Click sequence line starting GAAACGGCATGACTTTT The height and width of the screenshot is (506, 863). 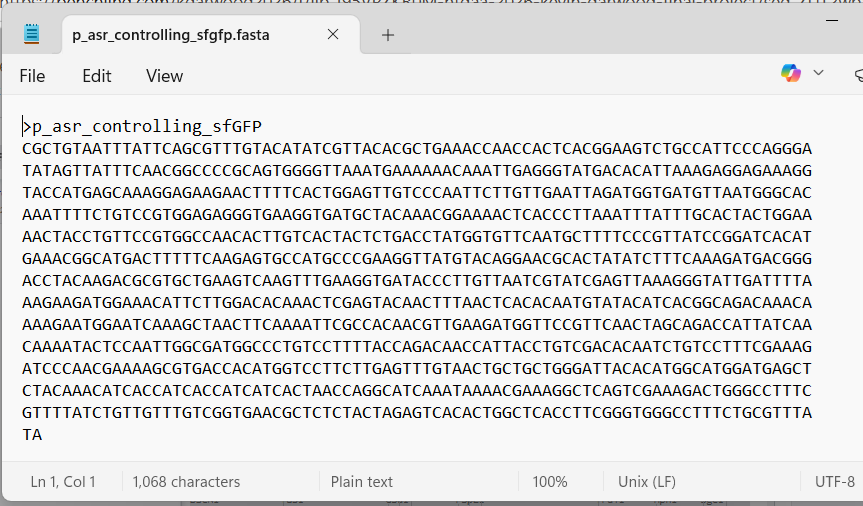tap(417, 259)
